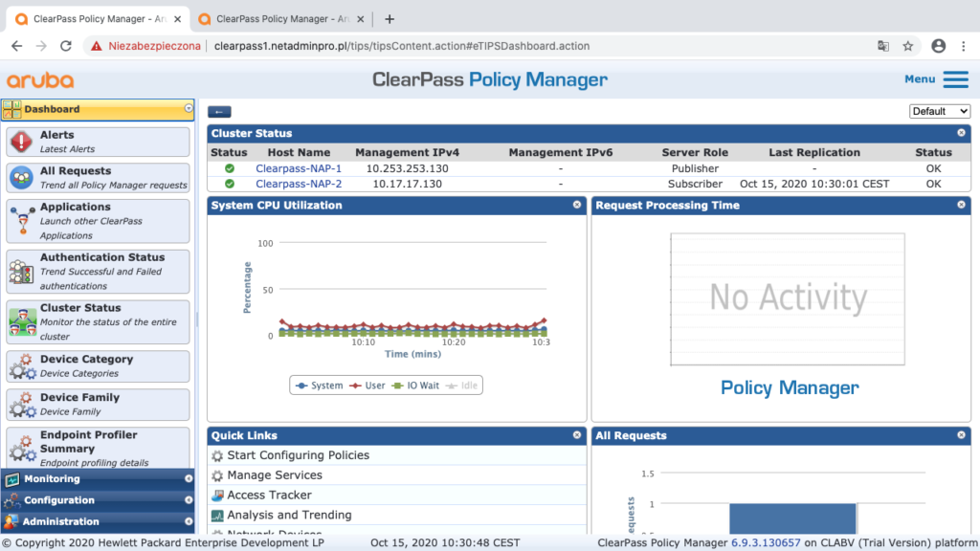The width and height of the screenshot is (980, 551).
Task: Click the browser address bar URL
Action: (x=402, y=46)
